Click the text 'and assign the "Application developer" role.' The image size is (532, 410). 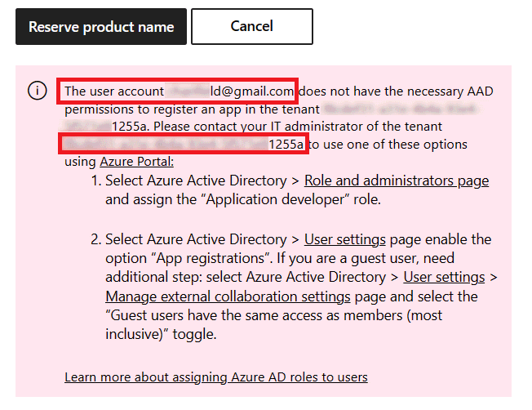pos(243,199)
